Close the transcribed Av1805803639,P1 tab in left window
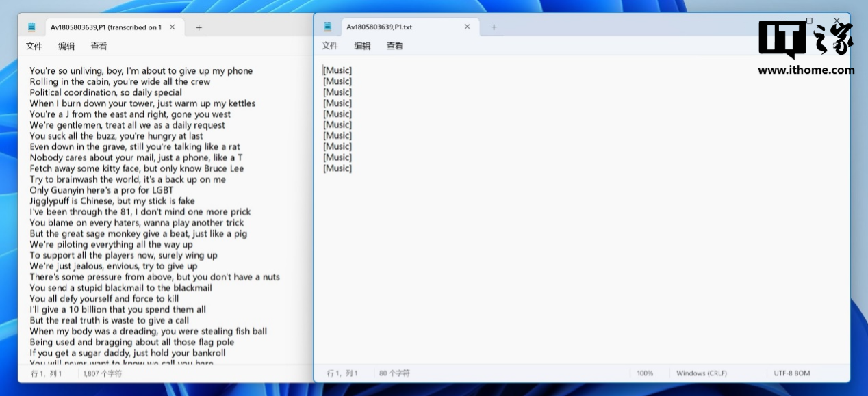The image size is (868, 396). coord(173,27)
